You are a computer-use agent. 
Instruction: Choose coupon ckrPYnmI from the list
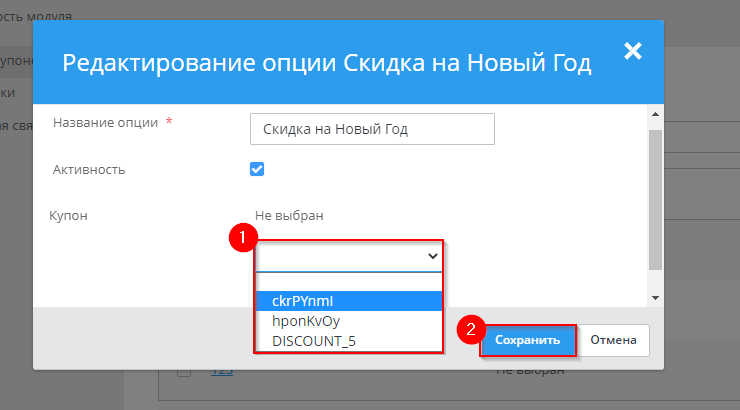[x=348, y=301]
